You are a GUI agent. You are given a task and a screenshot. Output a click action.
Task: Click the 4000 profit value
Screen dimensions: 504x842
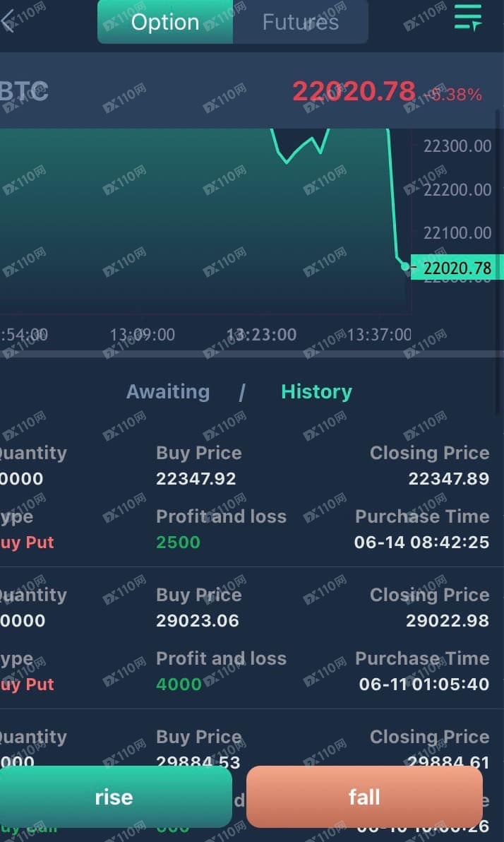pyautogui.click(x=179, y=684)
